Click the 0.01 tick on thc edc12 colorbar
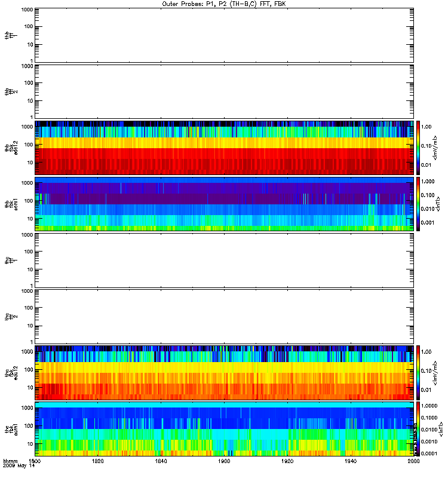Viewport: 448px width, 478px height. [426, 390]
